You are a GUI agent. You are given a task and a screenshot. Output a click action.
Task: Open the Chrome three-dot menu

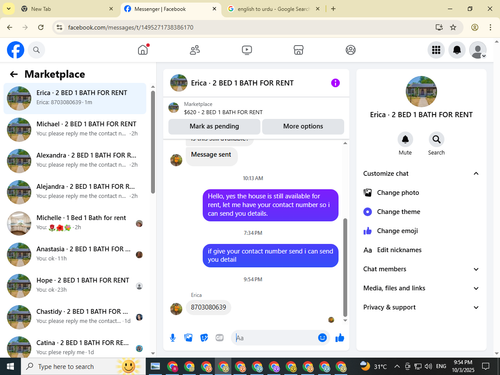click(x=490, y=27)
